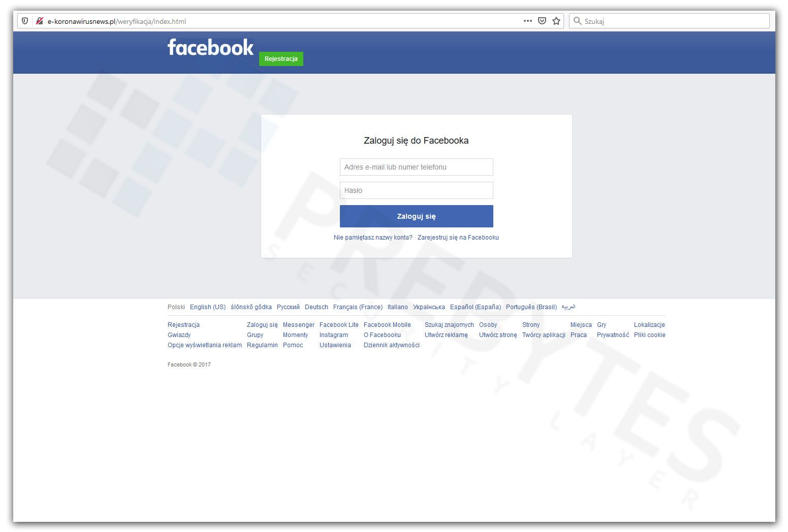Open the footer Zaloguj się link
The width and height of the screenshot is (788, 532).
262,325
